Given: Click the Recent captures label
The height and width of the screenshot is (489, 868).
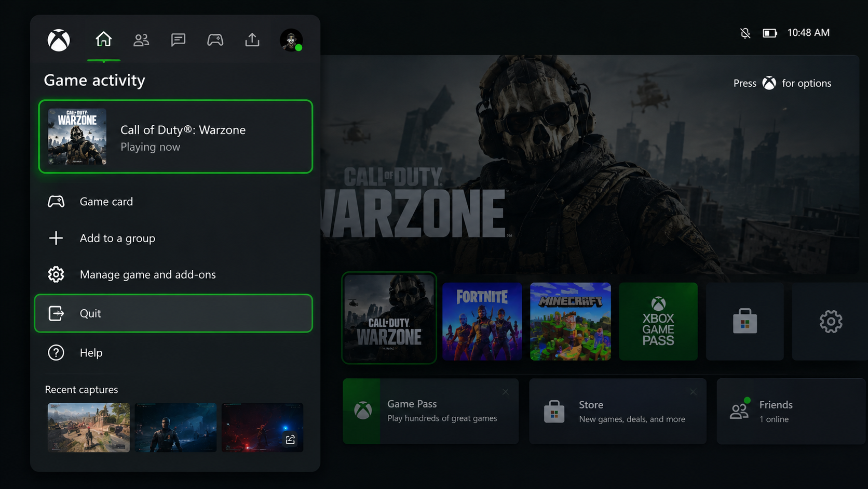Looking at the screenshot, I should click(82, 390).
